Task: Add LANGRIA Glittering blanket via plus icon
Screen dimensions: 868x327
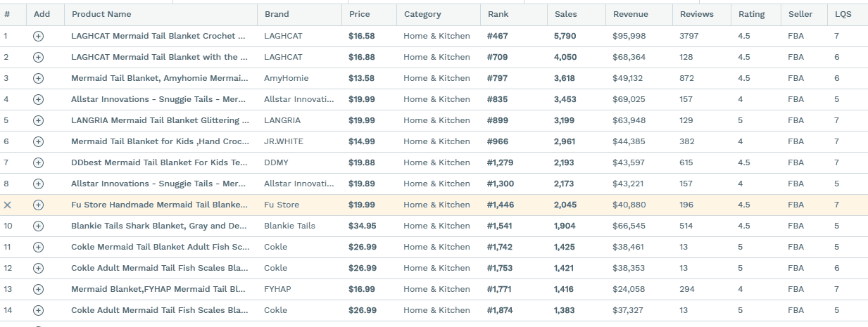Action: 39,120
